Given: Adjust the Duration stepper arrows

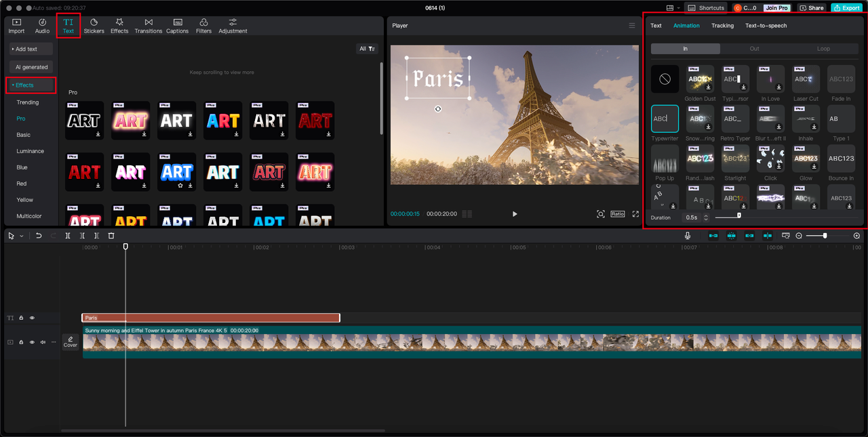Looking at the screenshot, I should click(706, 217).
